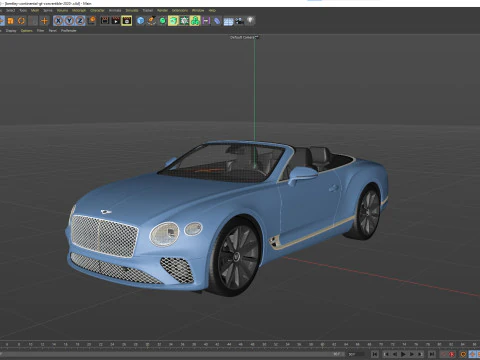Toggle the blue Position keying button
Screen dimensions: 480x360
coord(472,354)
